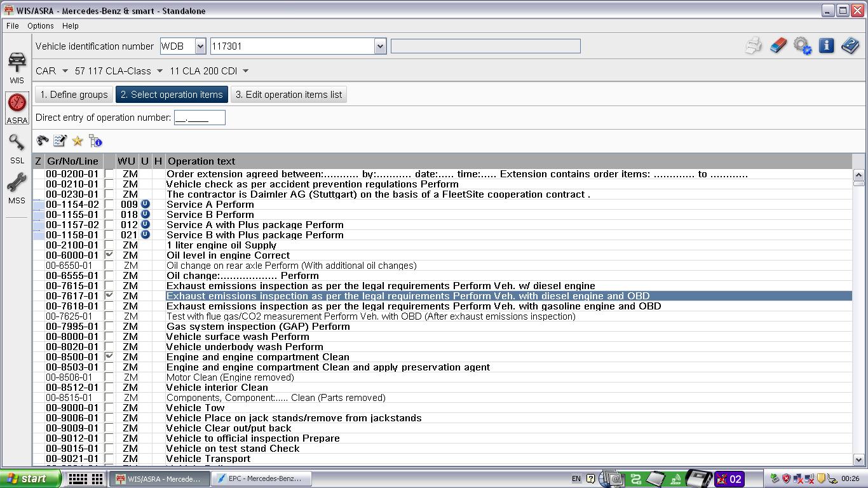Switch to 3. Edit operation items list tab
868x488 pixels.
click(x=288, y=94)
